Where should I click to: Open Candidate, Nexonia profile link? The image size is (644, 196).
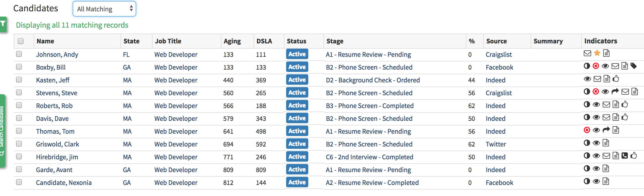(x=64, y=183)
